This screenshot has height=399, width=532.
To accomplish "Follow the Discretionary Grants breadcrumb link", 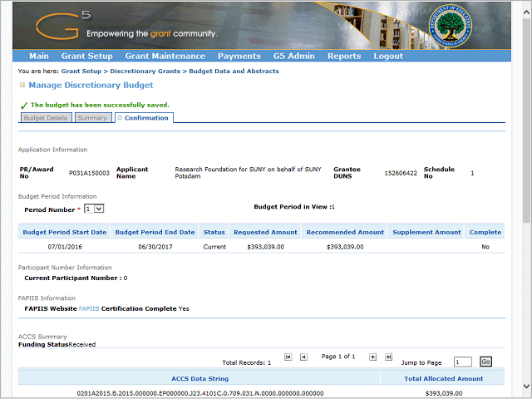I will (x=145, y=71).
